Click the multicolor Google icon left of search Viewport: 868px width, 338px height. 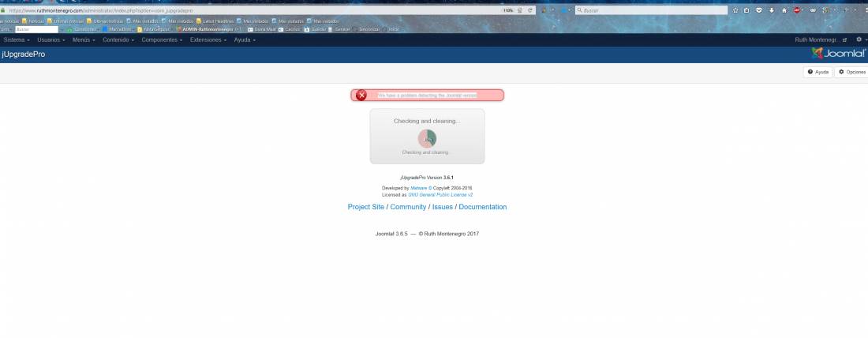coord(544,10)
